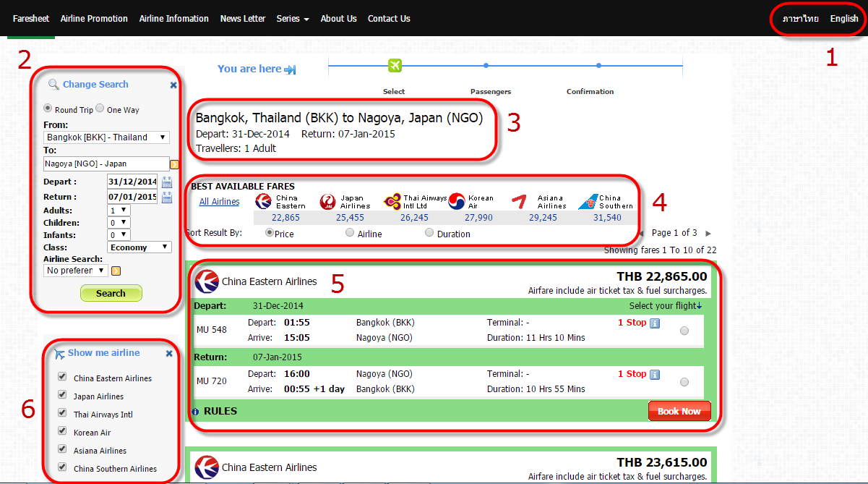Open the RULES link on the fare card
Screen dimensions: 868x484
pyautogui.click(x=220, y=412)
